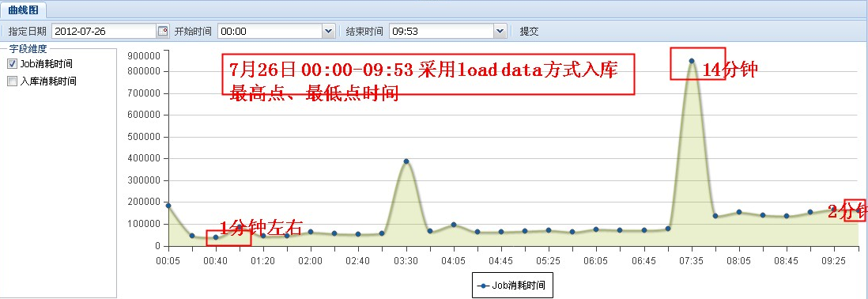The image size is (868, 299).
Task: Select the first data point at 00:05
Action: [x=168, y=206]
